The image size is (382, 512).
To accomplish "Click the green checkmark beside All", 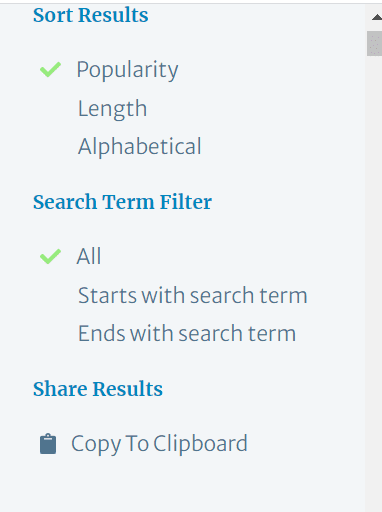I will 50,256.
